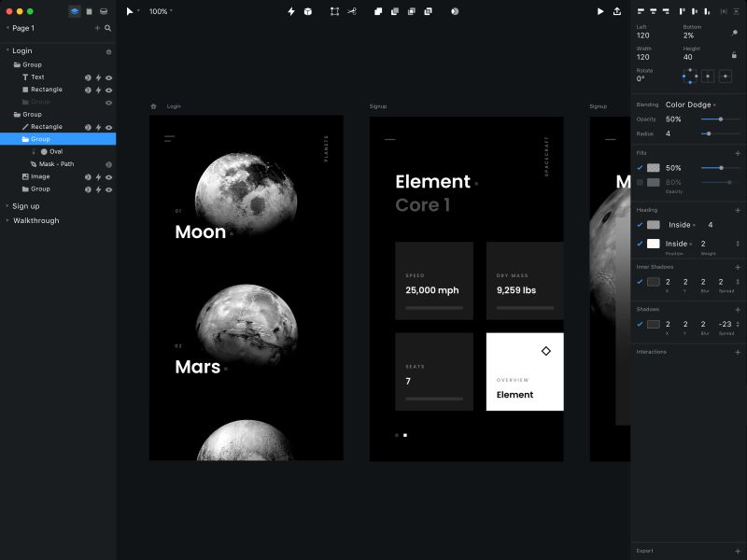Viewport: 747px width, 560px height.
Task: Click the pin icon beside Bottom value
Action: click(x=734, y=33)
